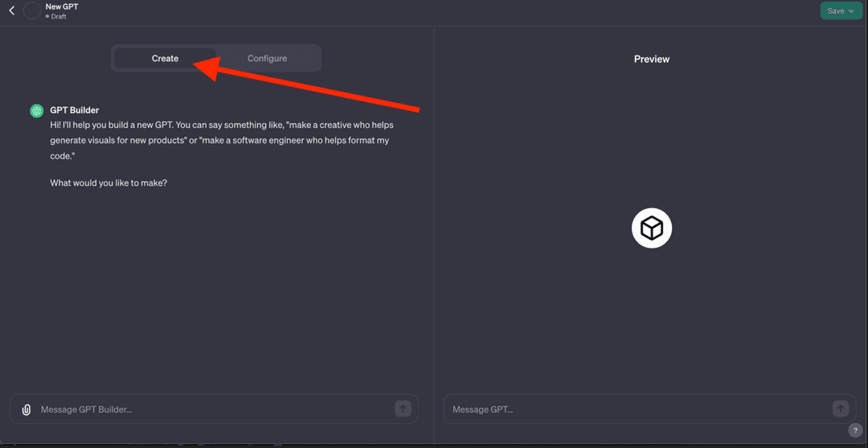Click the paperclip attach file icon
Screen dimensions: 868x448
(x=27, y=409)
